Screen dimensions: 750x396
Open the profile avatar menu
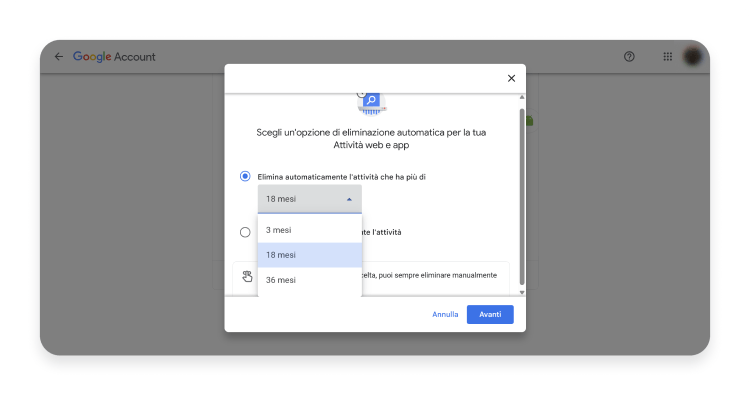pyautogui.click(x=692, y=57)
